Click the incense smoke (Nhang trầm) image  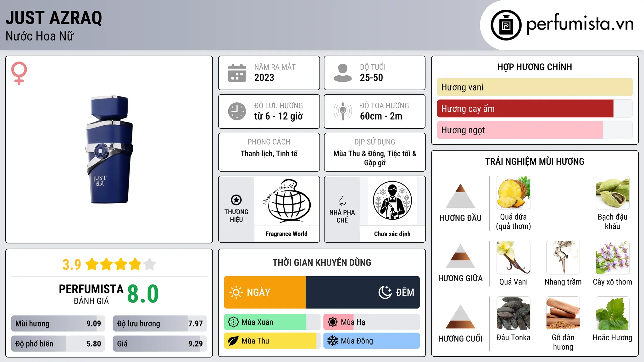tap(563, 258)
